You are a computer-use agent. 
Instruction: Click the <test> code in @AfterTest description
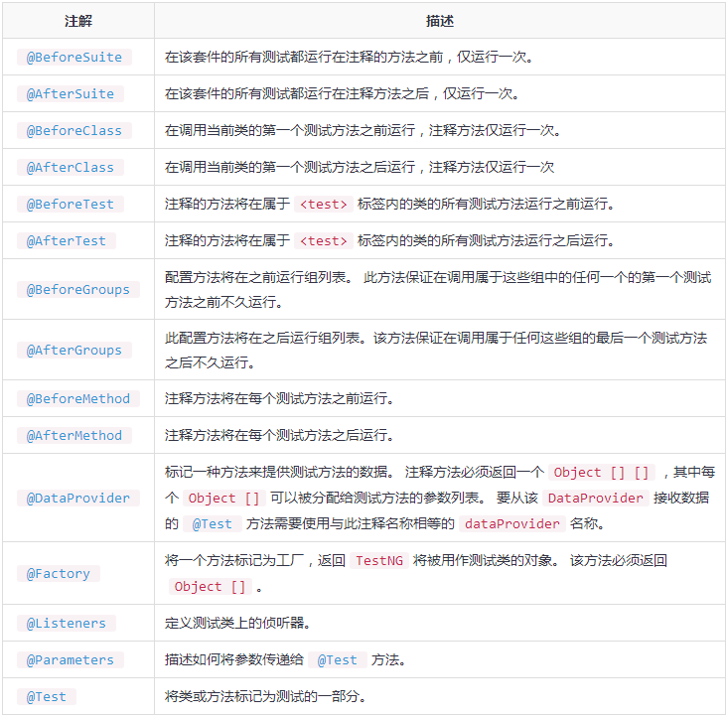tap(324, 240)
